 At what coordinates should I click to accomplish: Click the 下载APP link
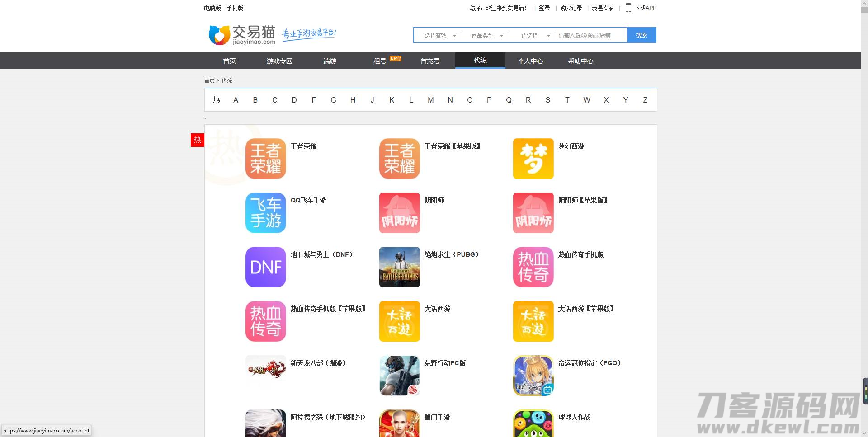pos(645,8)
